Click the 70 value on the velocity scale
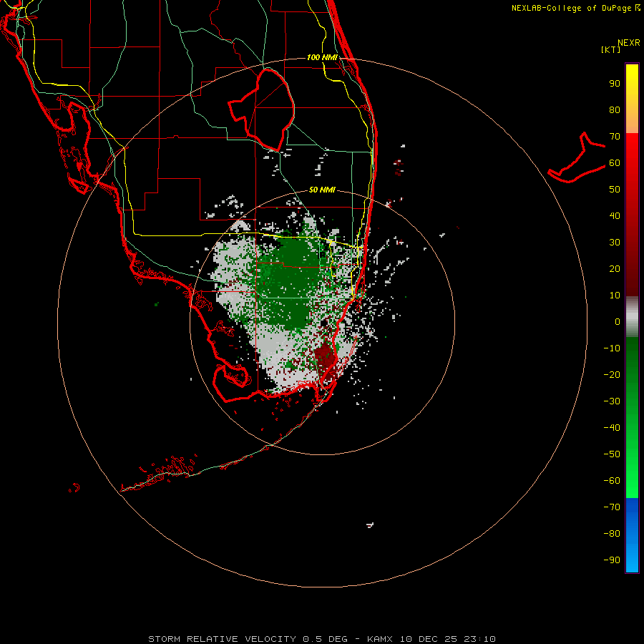 click(x=615, y=137)
